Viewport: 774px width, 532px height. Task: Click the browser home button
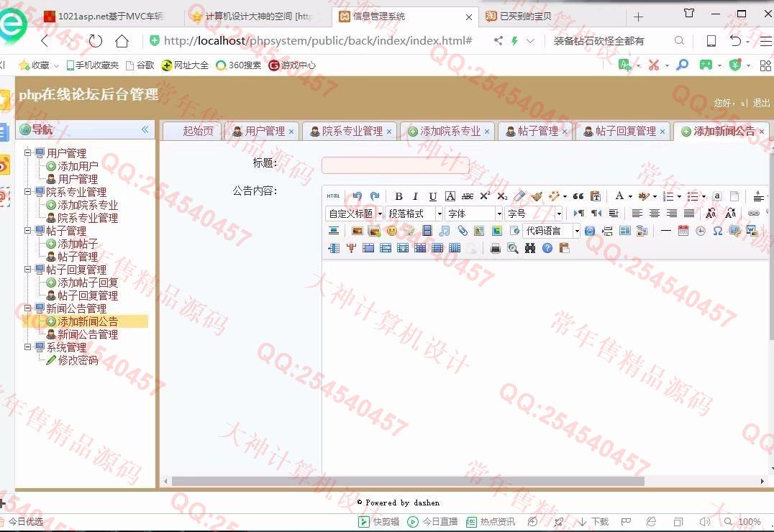pyautogui.click(x=122, y=41)
